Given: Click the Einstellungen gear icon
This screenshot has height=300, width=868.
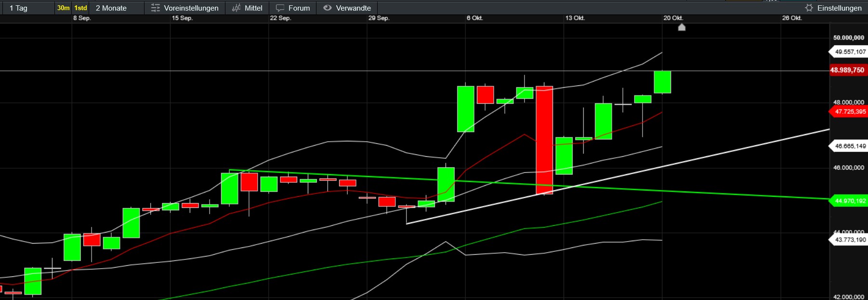Looking at the screenshot, I should [809, 8].
